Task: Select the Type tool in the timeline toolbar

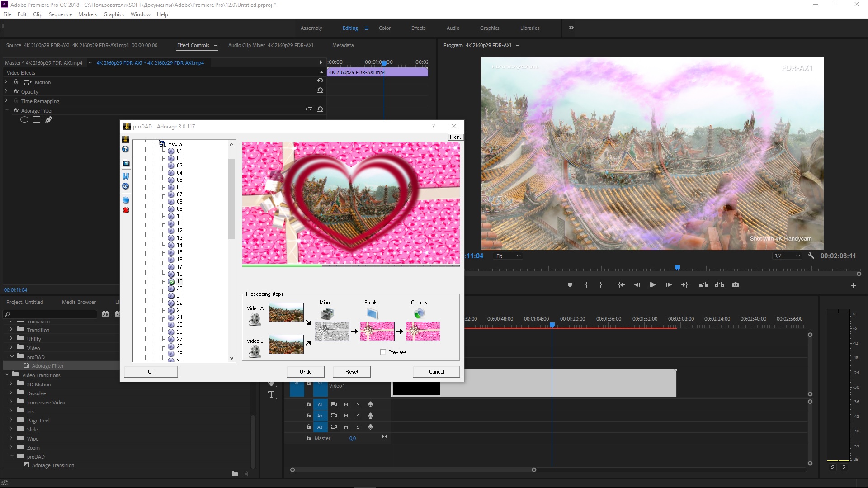Action: pyautogui.click(x=271, y=395)
